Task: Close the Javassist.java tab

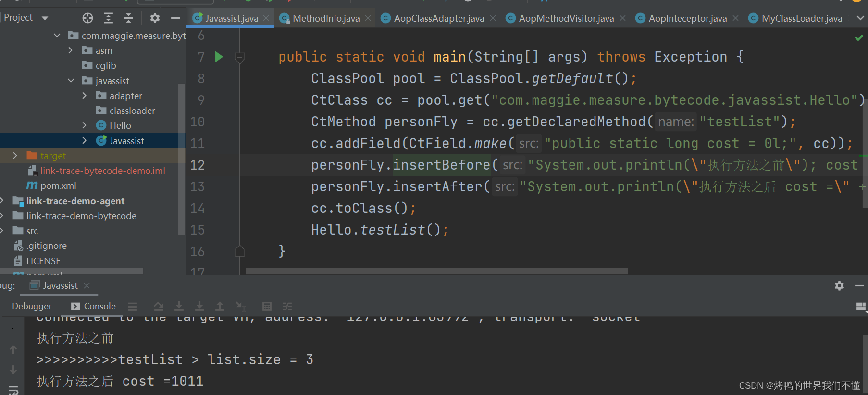Action: [266, 18]
